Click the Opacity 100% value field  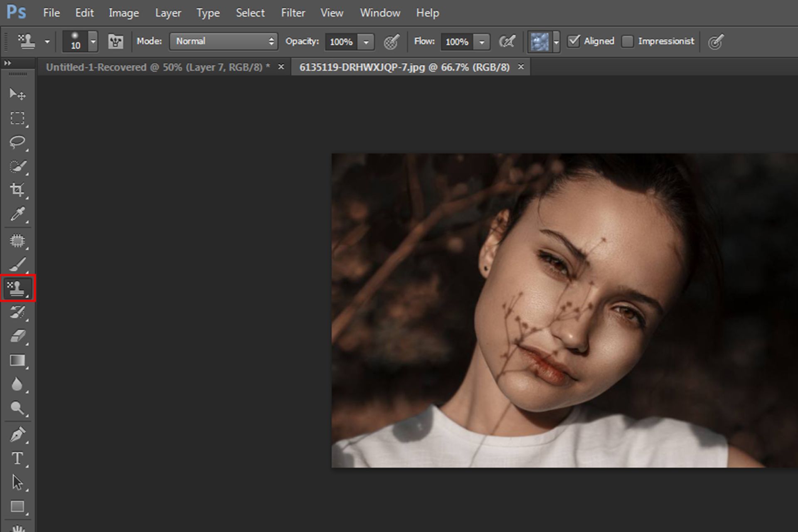(341, 42)
